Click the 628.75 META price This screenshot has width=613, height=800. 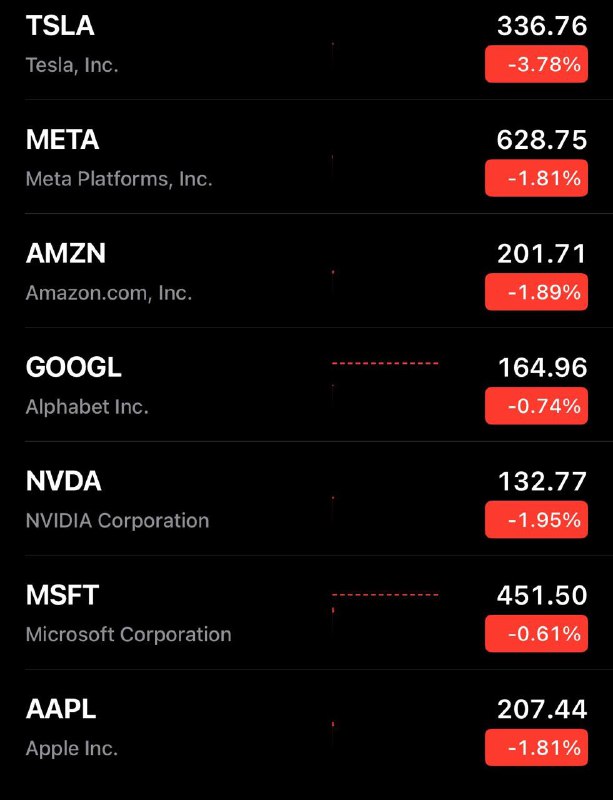pyautogui.click(x=542, y=140)
